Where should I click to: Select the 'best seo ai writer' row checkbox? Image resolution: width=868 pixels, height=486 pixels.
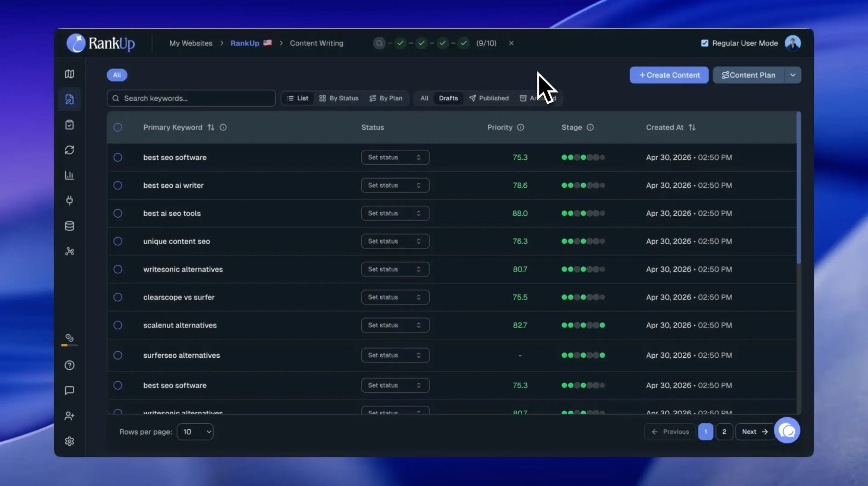coord(118,185)
